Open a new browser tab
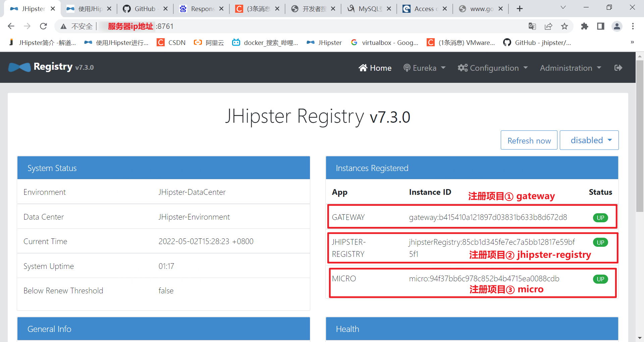 520,9
